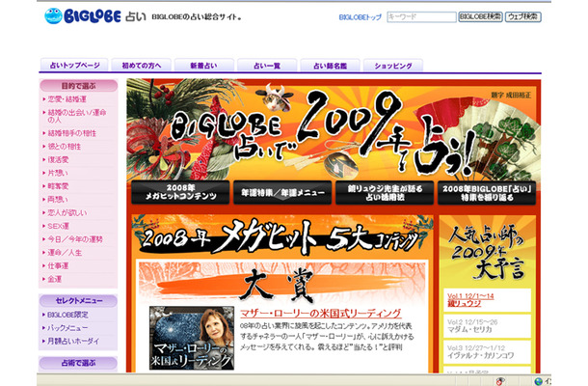Click the 鏡リュウジ先生が語る占い活用法 button
This screenshot has height=386, width=588.
click(385, 193)
